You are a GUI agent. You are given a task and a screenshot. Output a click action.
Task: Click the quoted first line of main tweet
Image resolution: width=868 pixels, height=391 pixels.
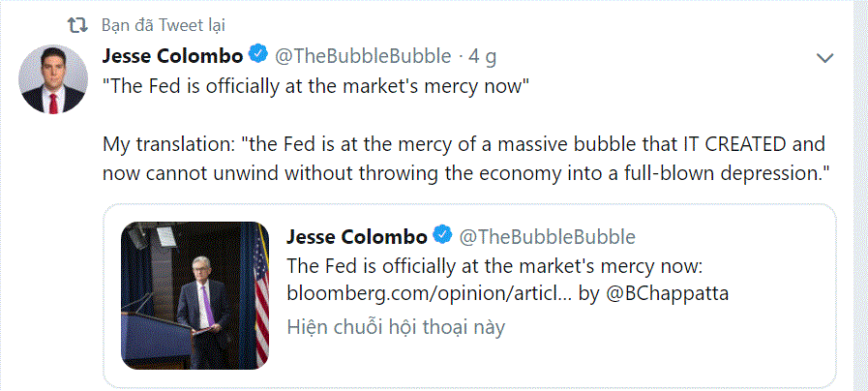pyautogui.click(x=316, y=85)
